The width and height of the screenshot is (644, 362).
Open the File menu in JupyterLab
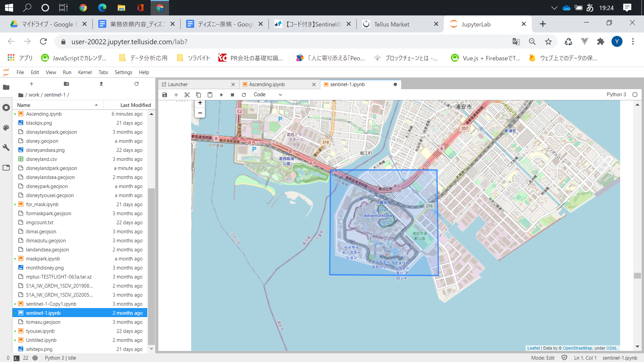20,72
